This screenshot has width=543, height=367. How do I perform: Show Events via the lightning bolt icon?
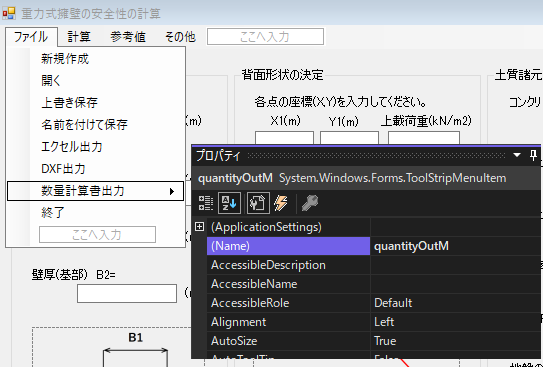coord(281,203)
